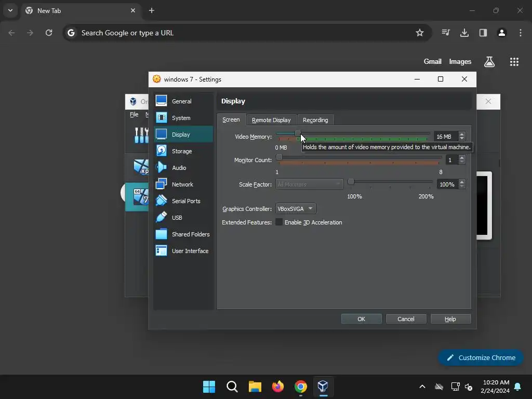
Task: Bookmark this tab with the star icon
Action: click(420, 33)
